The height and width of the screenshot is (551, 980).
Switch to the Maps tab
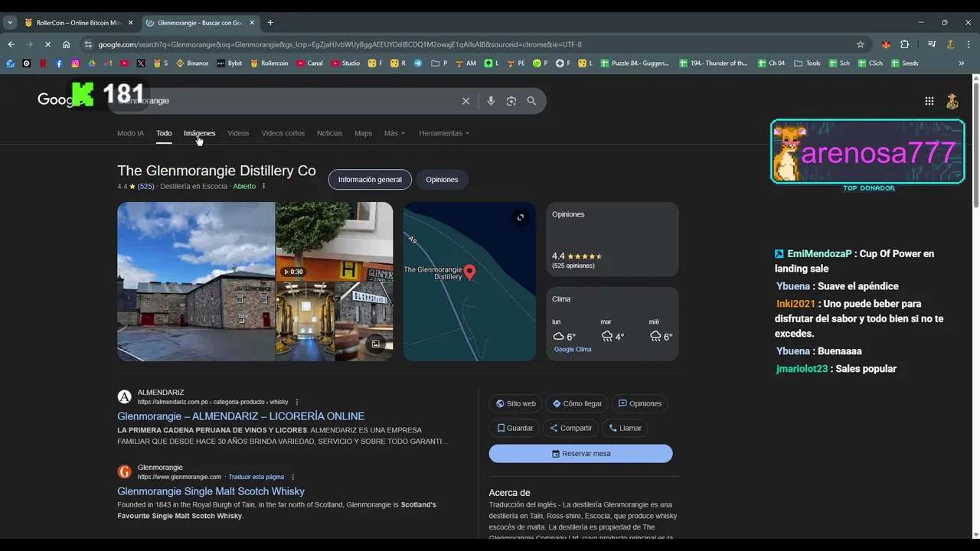[x=363, y=133]
